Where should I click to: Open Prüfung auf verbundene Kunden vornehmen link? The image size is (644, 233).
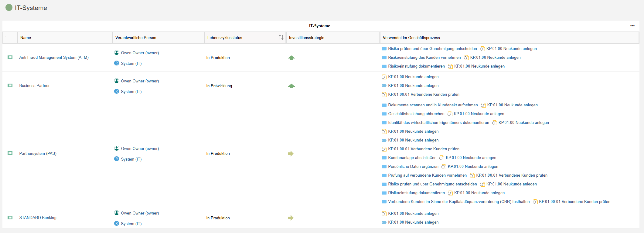coord(427,175)
